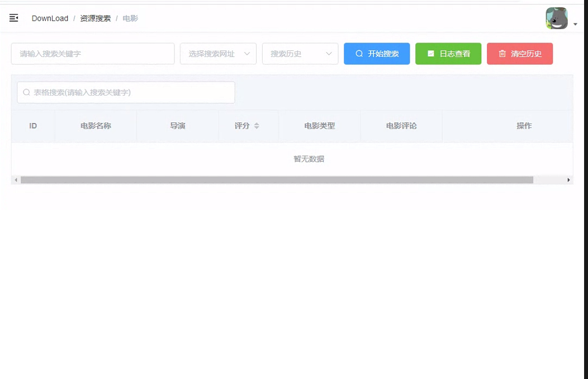Click the right arrow of the horizontal scrollbar
The height and width of the screenshot is (379, 588).
tap(569, 179)
